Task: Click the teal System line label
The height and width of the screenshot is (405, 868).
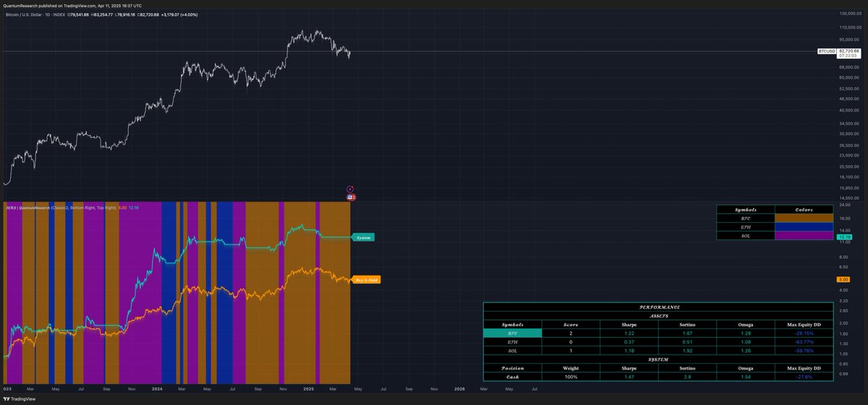Action: pos(363,237)
